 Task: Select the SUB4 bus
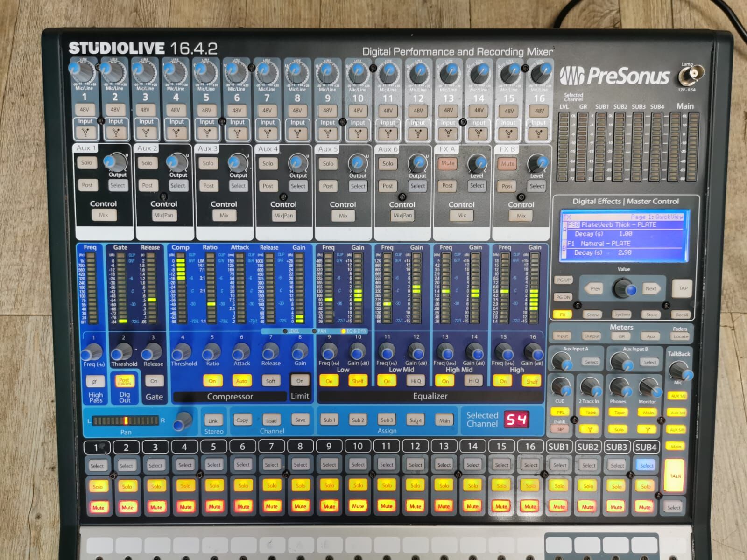[x=647, y=466]
